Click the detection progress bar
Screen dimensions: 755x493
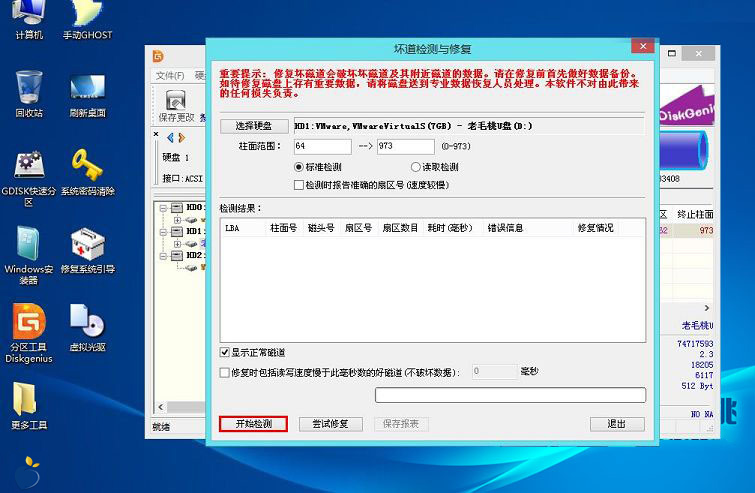[x=510, y=395]
